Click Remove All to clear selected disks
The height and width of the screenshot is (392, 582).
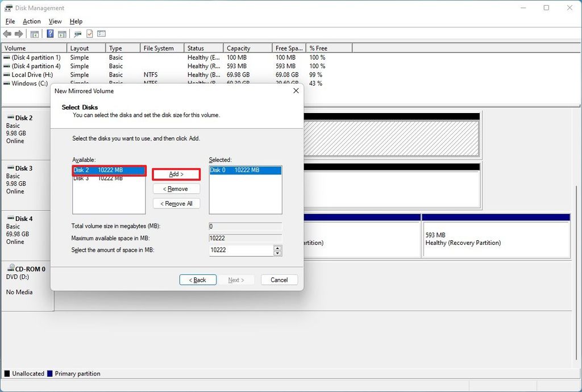(176, 203)
